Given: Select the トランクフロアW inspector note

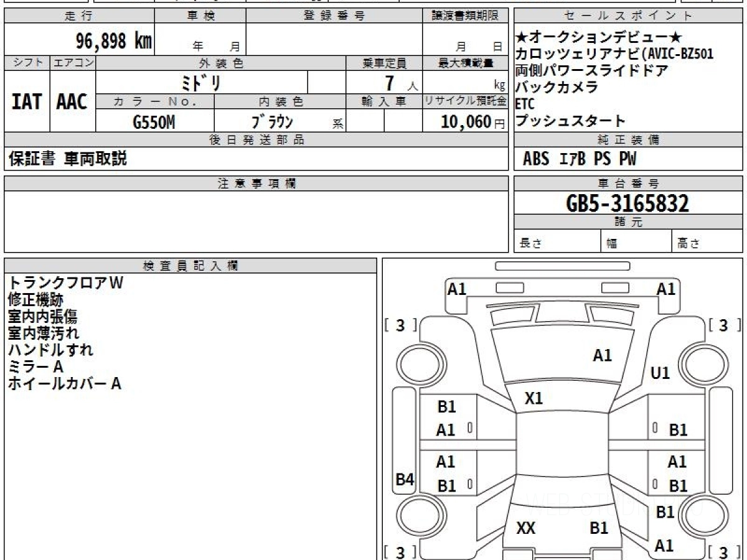Looking at the screenshot, I should (x=66, y=283).
